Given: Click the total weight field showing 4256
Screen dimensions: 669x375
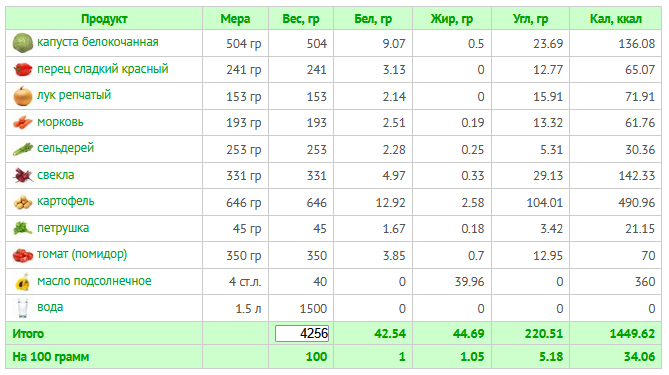Looking at the screenshot, I should (x=302, y=333).
